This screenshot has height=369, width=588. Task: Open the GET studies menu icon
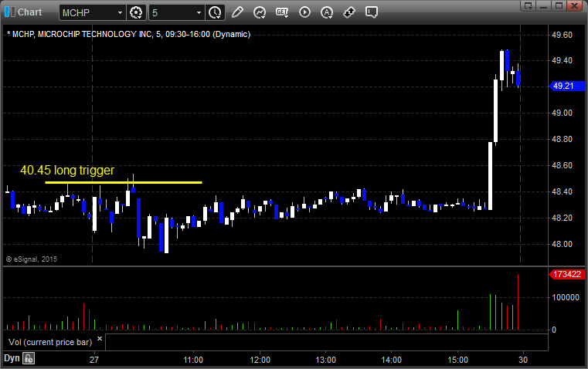coord(282,12)
